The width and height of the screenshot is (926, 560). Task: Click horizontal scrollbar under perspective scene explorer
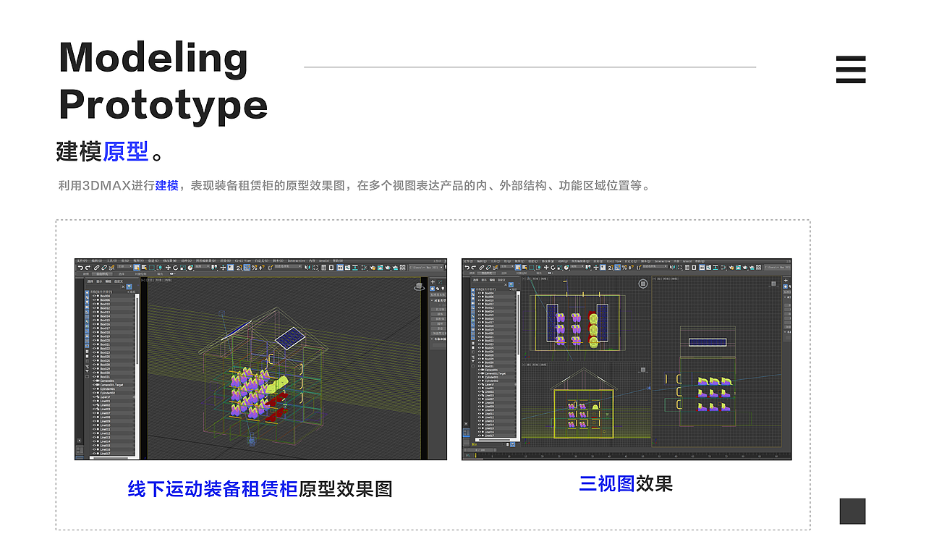click(x=110, y=457)
